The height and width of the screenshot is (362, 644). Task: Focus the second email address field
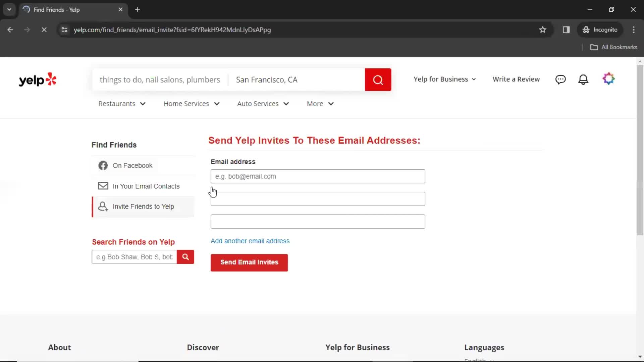pyautogui.click(x=318, y=199)
